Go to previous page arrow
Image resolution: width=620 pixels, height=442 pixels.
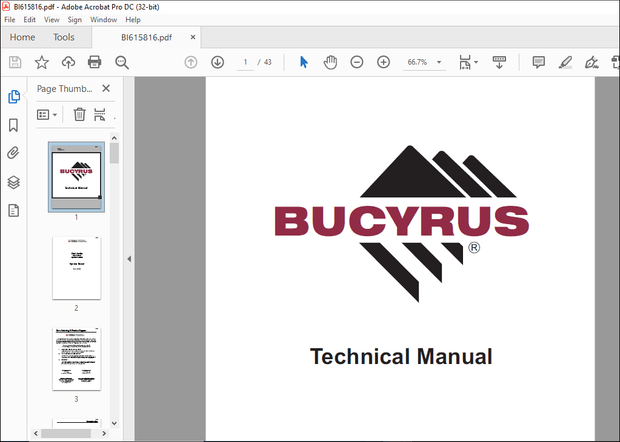point(191,62)
